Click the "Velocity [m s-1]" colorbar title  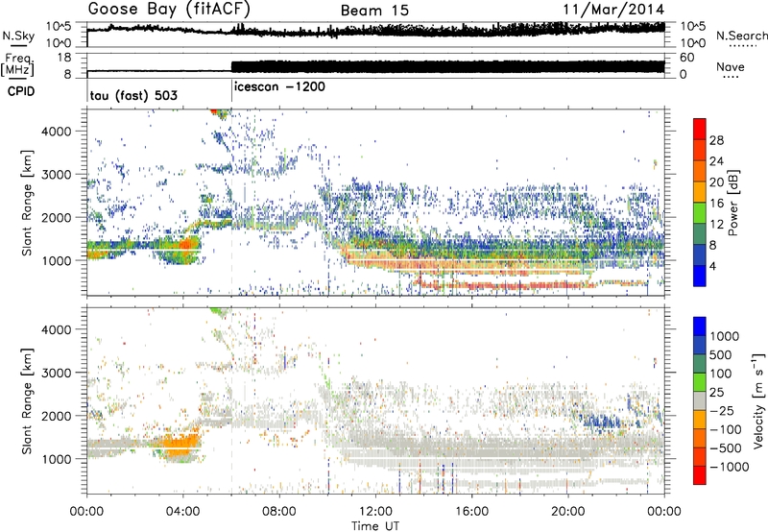(758, 400)
